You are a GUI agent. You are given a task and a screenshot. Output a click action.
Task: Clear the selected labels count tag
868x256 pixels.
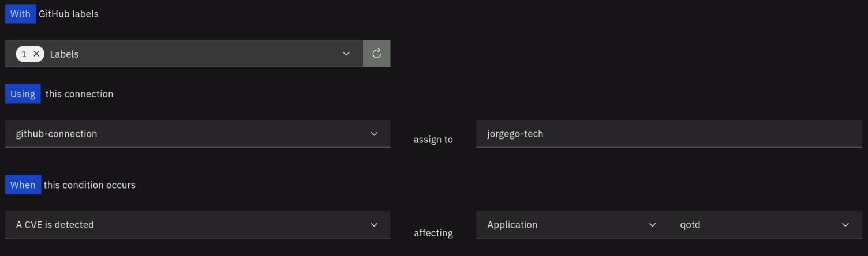coord(36,54)
